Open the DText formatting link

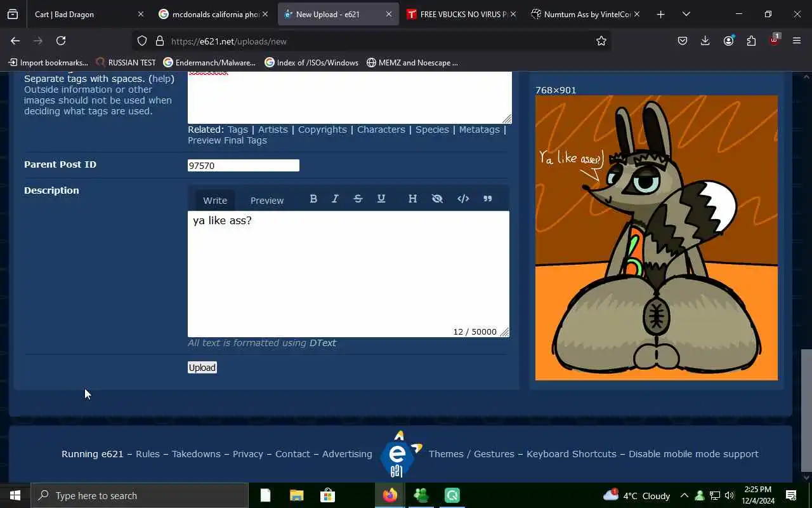click(323, 343)
